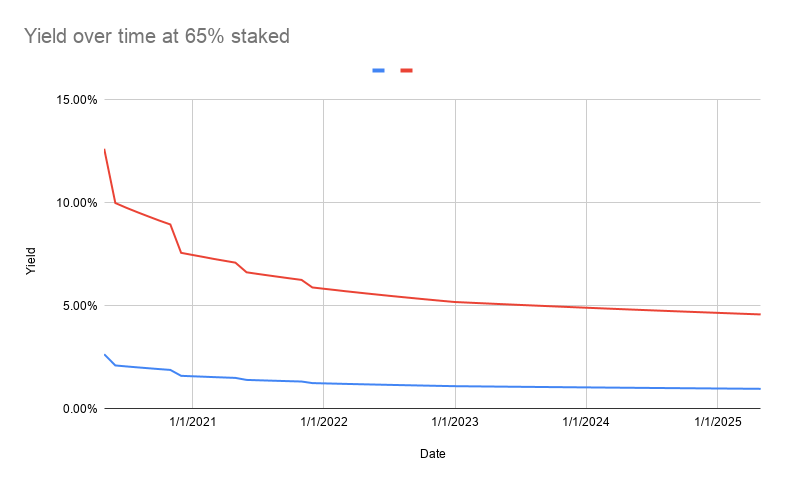
Task: Click the 1/1/2021 date label
Action: [x=193, y=422]
